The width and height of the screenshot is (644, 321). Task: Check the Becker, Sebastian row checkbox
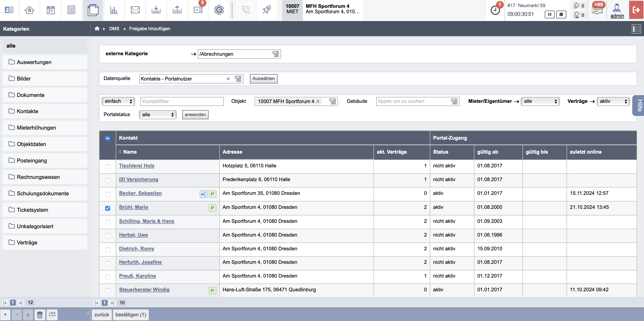108,194
